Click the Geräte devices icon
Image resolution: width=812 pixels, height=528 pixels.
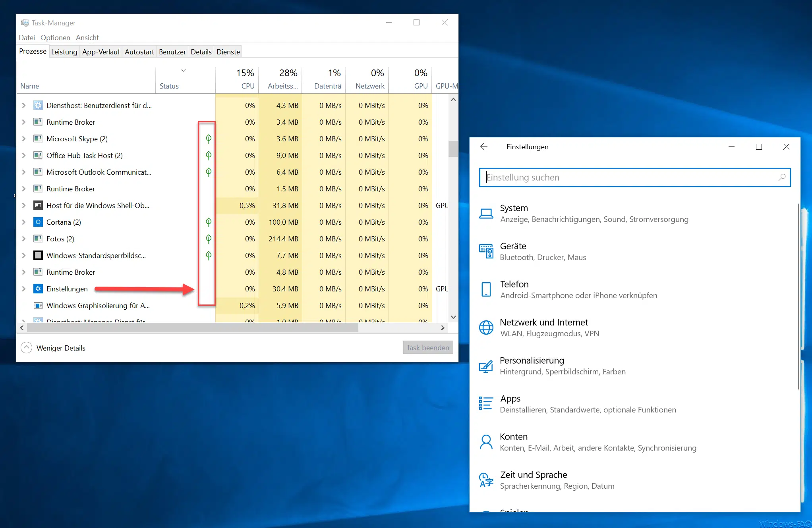[x=486, y=251]
